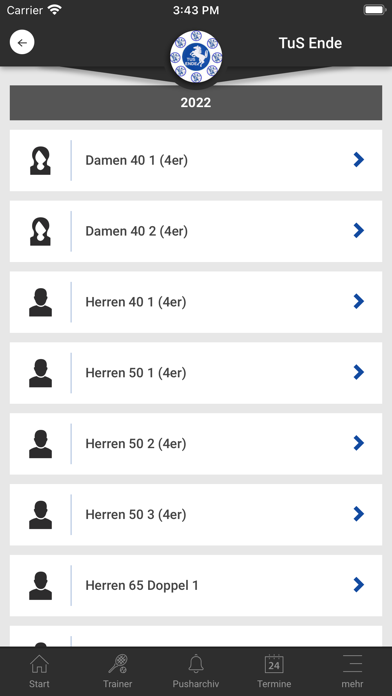Tap the male icon of Herren 40 1
Viewport: 392px width, 696px height.
coord(40,302)
